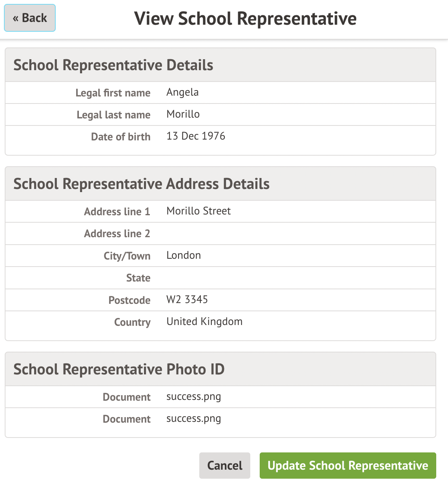Select the city value London
448x483 pixels.
(184, 256)
